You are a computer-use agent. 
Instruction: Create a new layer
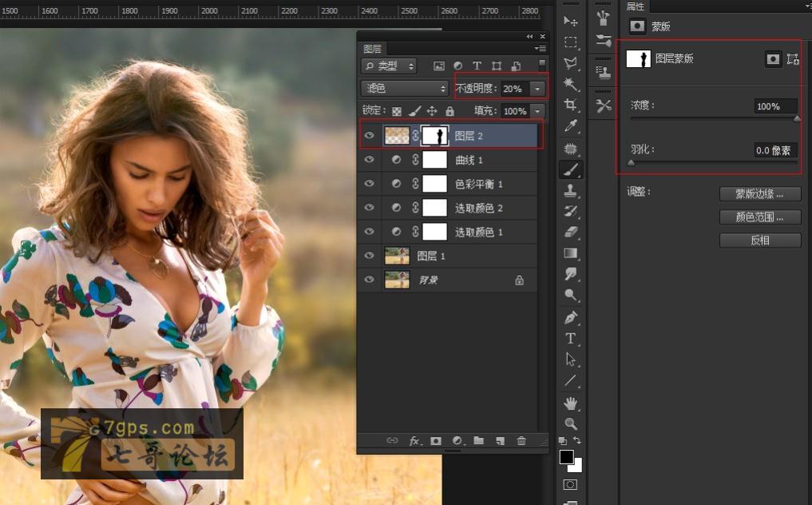(501, 441)
